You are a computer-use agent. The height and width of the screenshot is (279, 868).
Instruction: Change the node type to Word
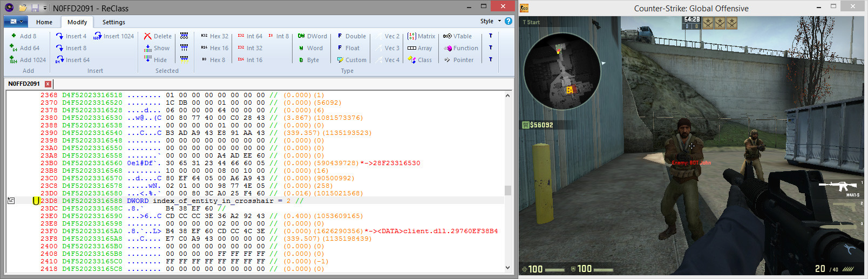coord(311,48)
